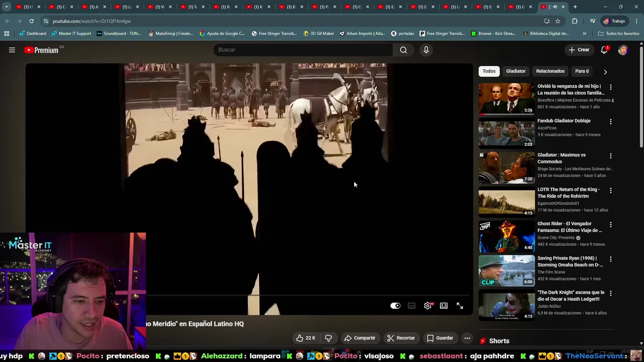The image size is (644, 362).
Task: Open the tab search dropdown arrow
Action: [7, 7]
